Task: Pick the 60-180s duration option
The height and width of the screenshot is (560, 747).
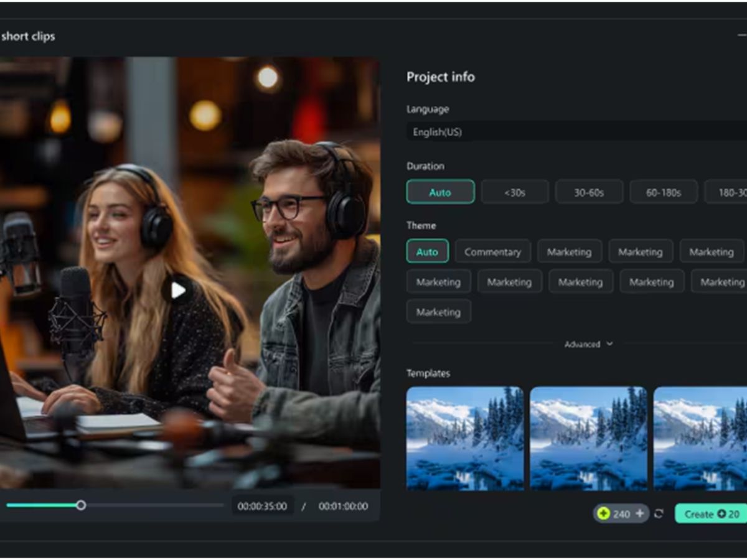Action: click(663, 192)
